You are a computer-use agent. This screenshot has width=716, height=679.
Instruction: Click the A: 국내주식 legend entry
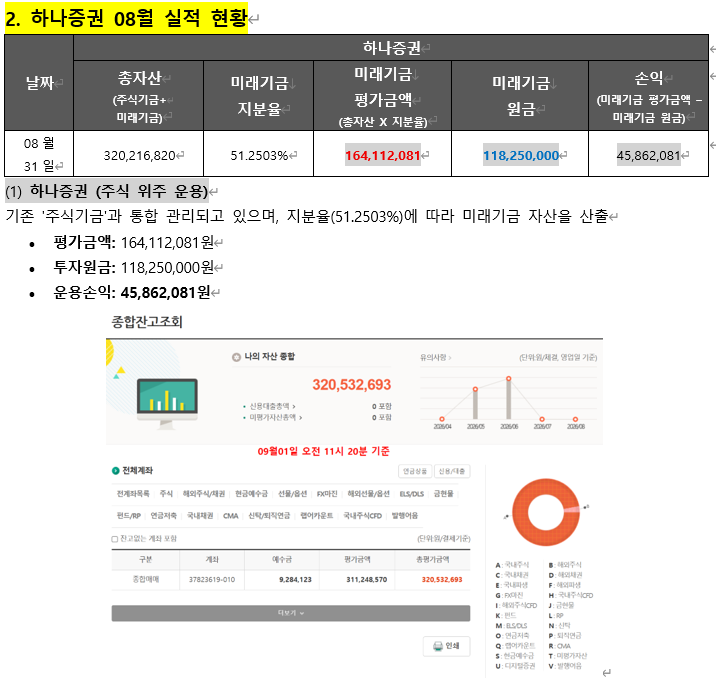512,565
